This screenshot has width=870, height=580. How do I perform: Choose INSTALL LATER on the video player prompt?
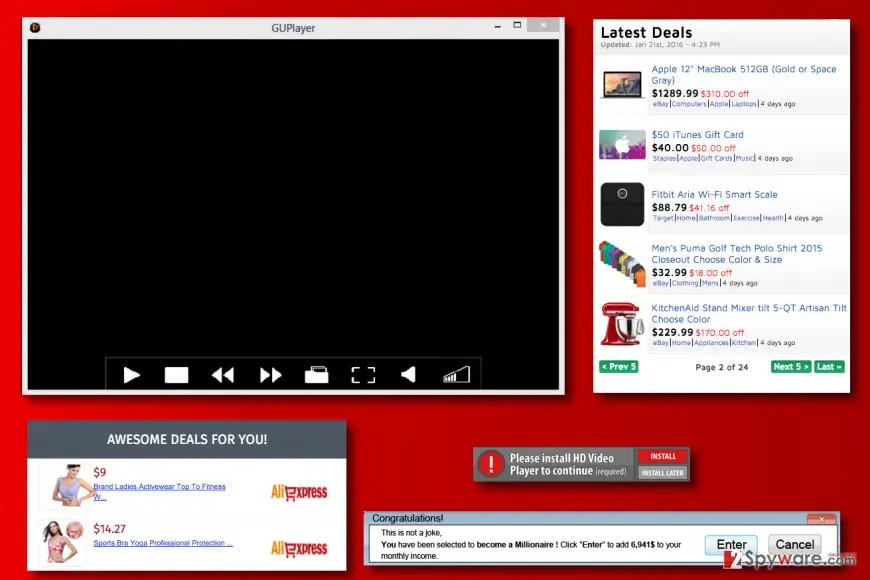coord(663,473)
